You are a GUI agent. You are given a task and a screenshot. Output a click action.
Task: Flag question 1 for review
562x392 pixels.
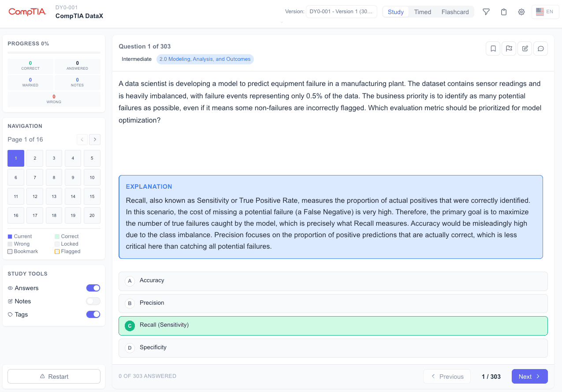pyautogui.click(x=509, y=49)
